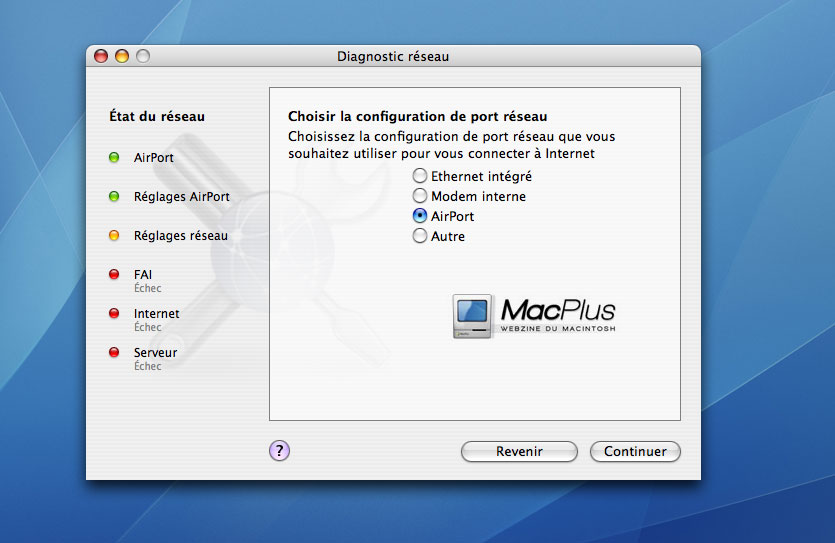Click the orange Réglages réseau status light
This screenshot has width=835, height=543.
tap(114, 235)
